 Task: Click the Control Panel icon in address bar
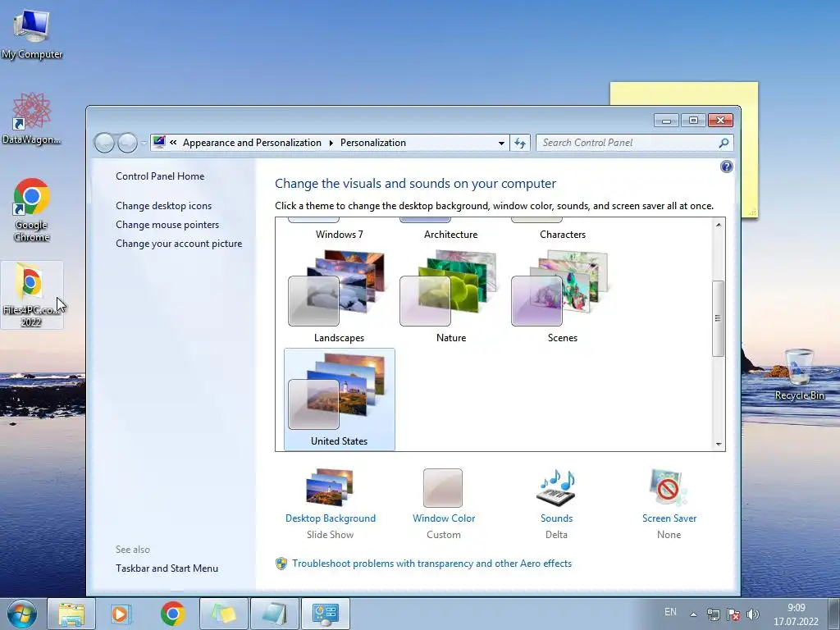(x=159, y=143)
